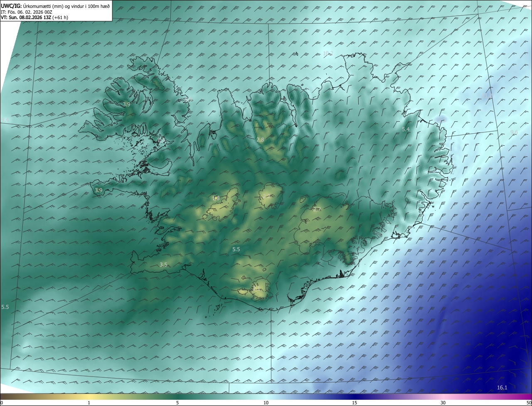The height and width of the screenshot is (406, 532).
Task: Click the '5.5' value on the map's western edge
Action: [x=5, y=307]
